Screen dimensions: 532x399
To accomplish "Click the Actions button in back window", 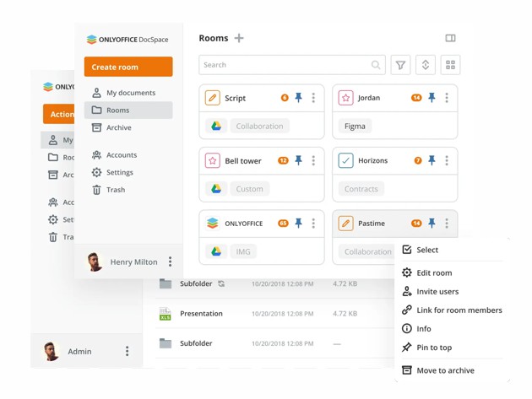I will pyautogui.click(x=59, y=114).
